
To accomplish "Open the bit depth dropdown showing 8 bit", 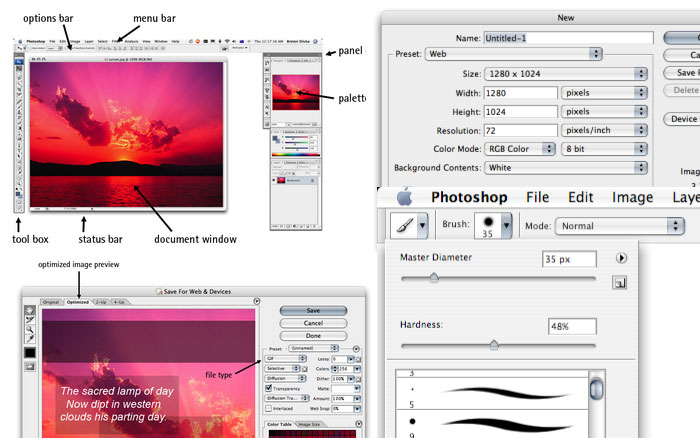I will (x=604, y=149).
